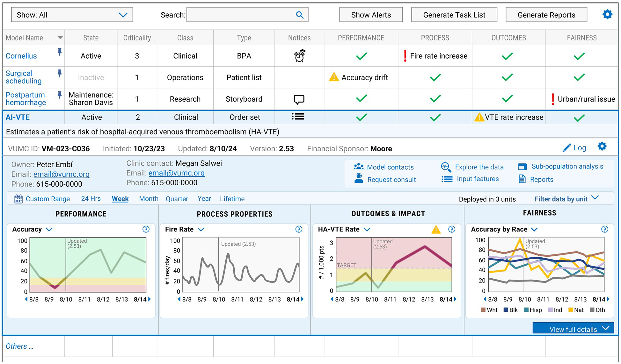Click Urban/rural issue red alert

[x=553, y=99]
